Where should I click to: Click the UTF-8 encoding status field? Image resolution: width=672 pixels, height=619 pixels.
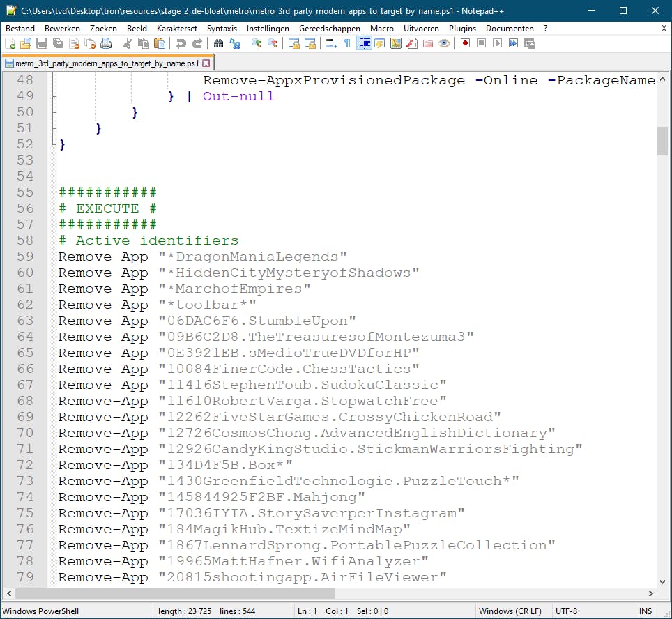pos(565,611)
